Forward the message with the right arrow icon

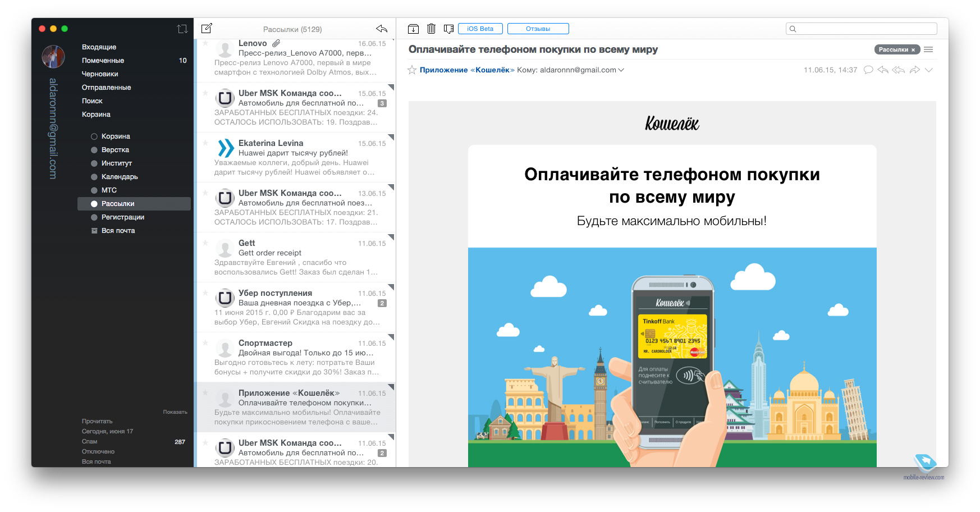click(x=914, y=70)
